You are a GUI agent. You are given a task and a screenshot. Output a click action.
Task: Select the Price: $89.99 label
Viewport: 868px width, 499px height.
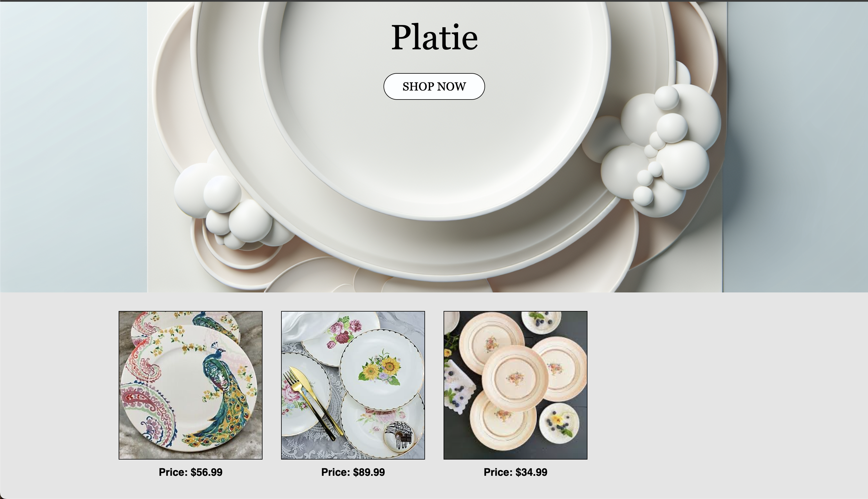pyautogui.click(x=353, y=472)
